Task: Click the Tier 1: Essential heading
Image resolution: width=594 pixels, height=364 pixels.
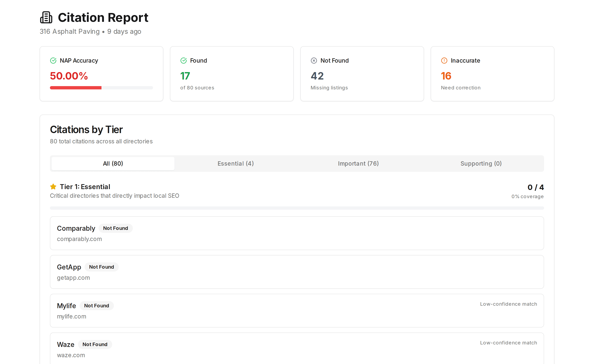Action: click(x=85, y=187)
